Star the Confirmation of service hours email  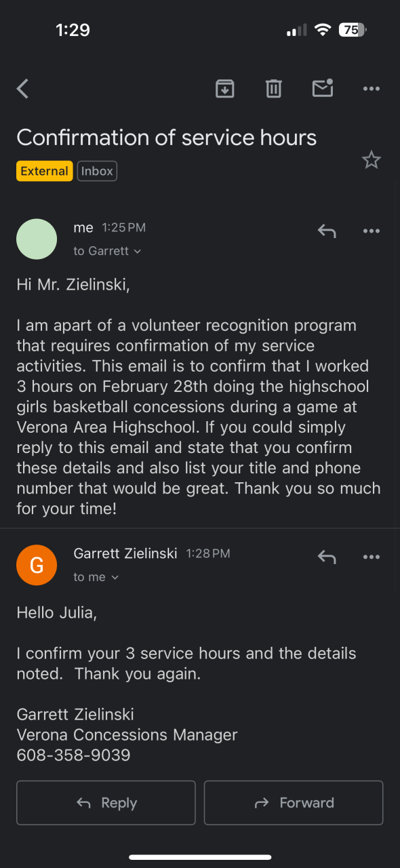(372, 160)
